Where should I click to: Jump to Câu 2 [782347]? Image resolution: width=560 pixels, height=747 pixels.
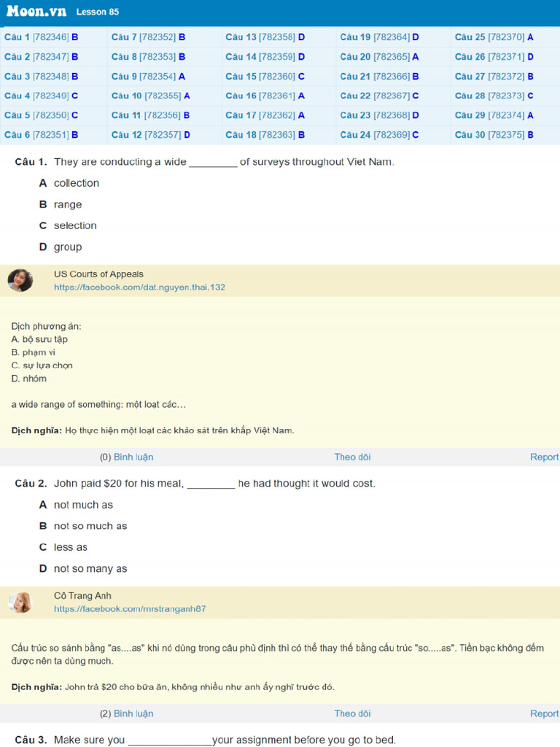pyautogui.click(x=41, y=57)
